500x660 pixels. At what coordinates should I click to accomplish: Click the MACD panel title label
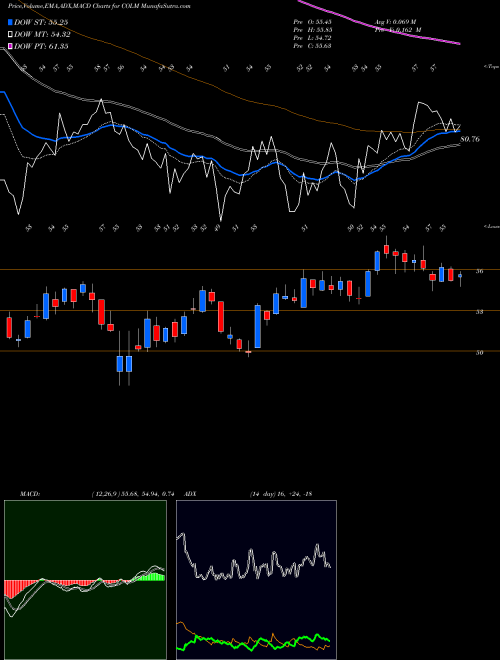point(30,493)
